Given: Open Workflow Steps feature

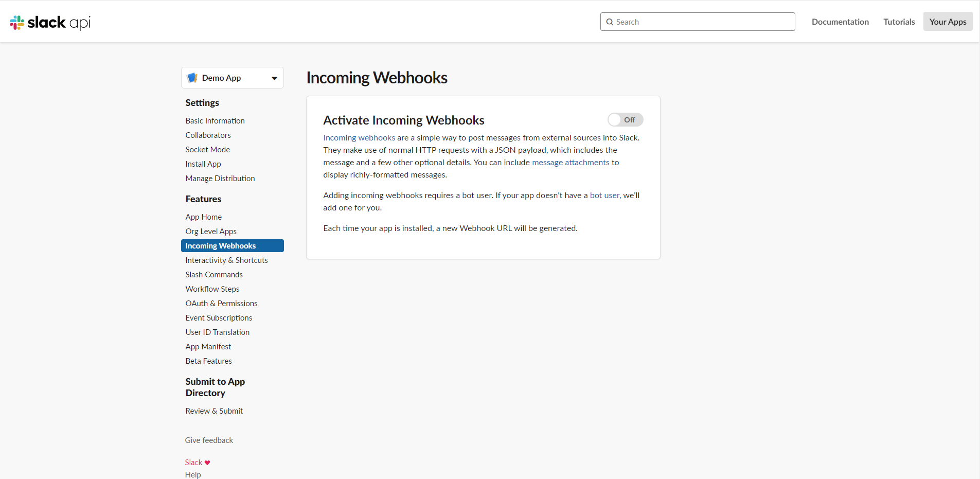Looking at the screenshot, I should coord(212,289).
